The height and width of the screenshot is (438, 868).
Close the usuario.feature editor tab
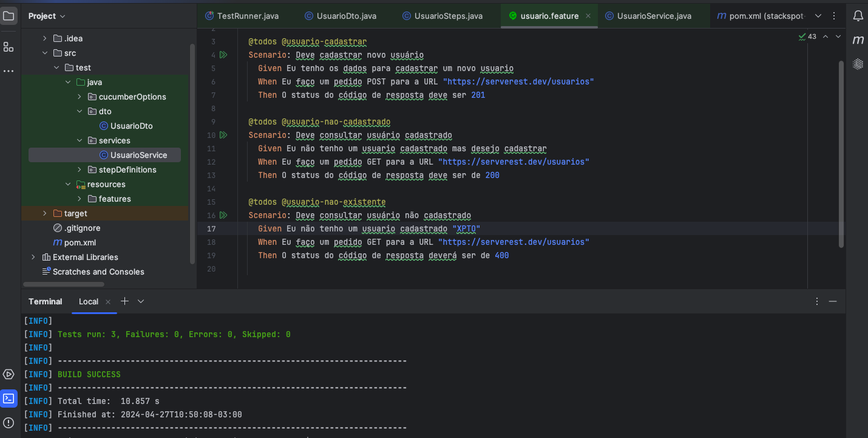[588, 16]
